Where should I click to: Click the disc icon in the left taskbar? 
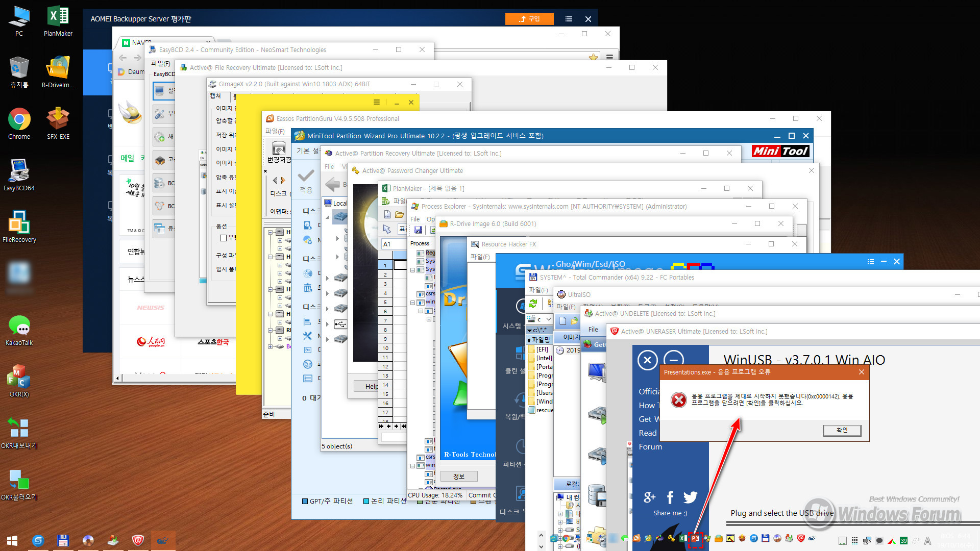(88, 540)
